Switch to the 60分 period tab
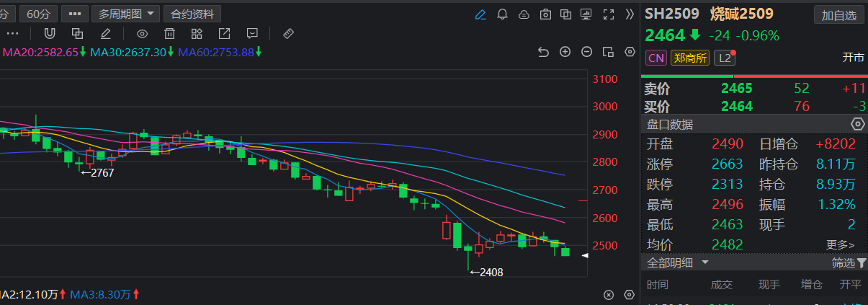Screen dimensions: 868x305 point(37,14)
